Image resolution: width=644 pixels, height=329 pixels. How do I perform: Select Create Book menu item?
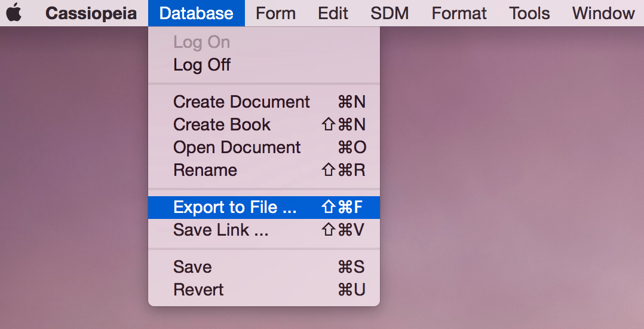click(263, 124)
